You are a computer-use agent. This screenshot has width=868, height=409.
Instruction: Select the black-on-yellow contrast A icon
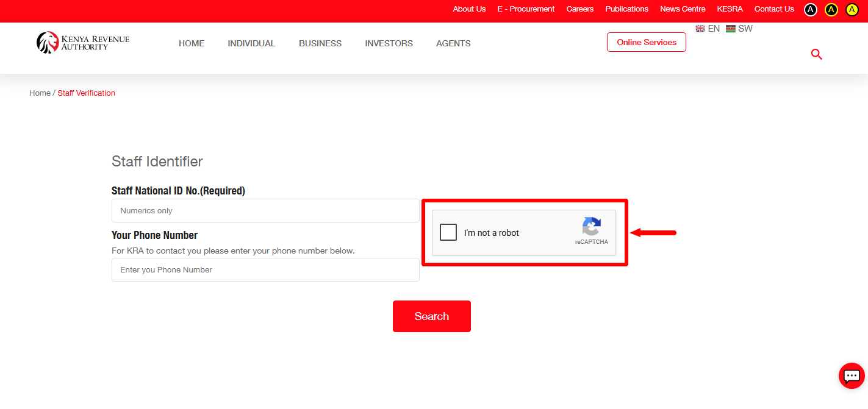(852, 9)
